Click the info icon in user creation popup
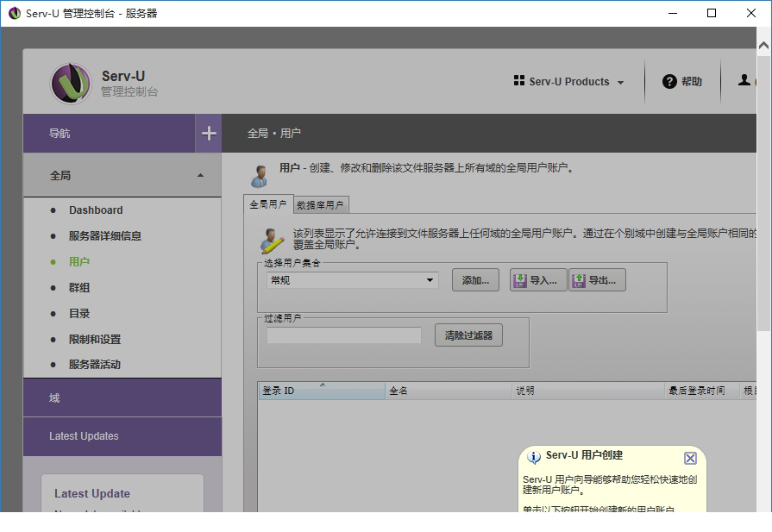 coord(534,457)
